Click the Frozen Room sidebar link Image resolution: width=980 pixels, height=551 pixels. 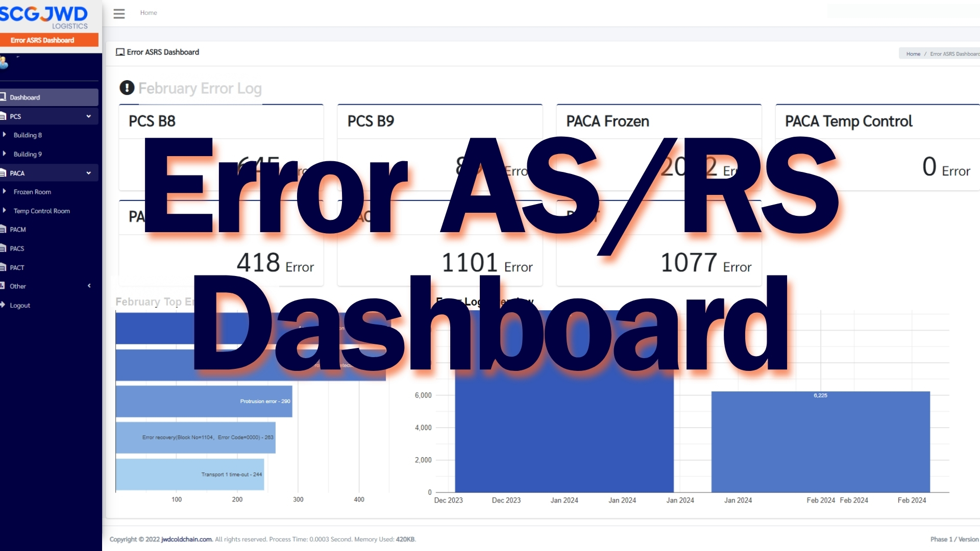[x=32, y=192]
